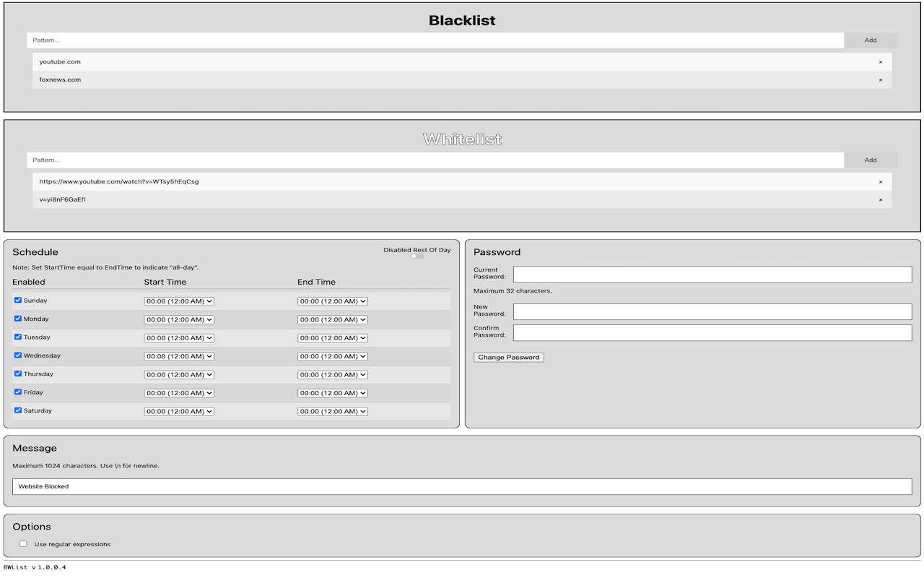Screen dimensions: 924x578
Task: Enable the Use regular expressions option
Action: click(23, 543)
